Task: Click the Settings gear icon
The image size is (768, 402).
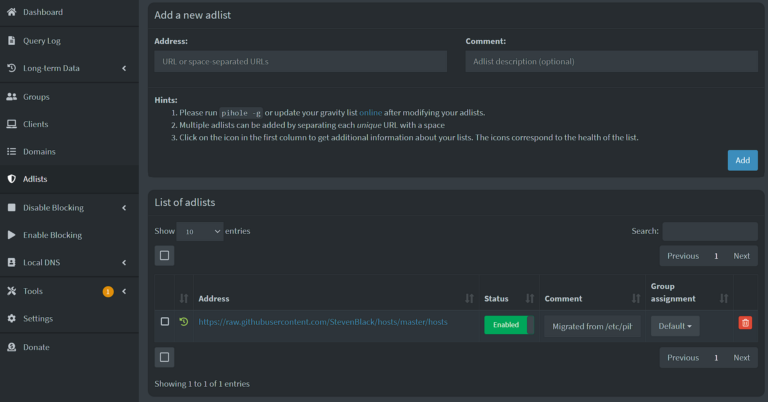Action: [11, 319]
